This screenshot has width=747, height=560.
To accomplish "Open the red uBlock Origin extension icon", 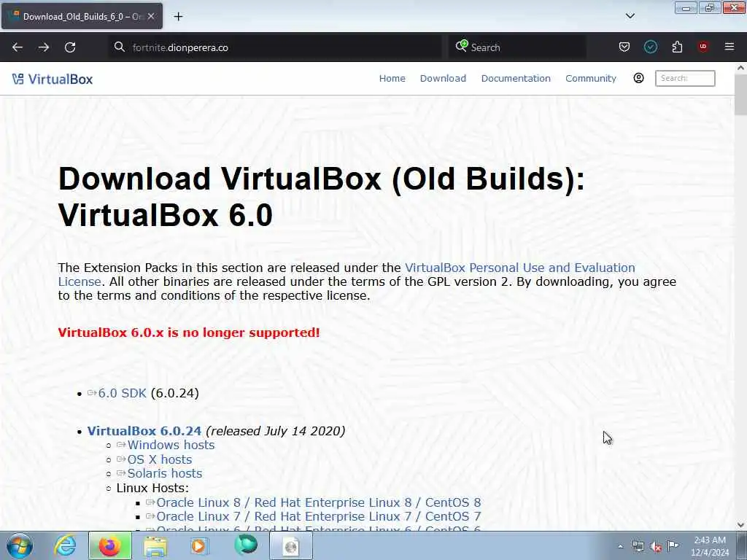I will 703,47.
